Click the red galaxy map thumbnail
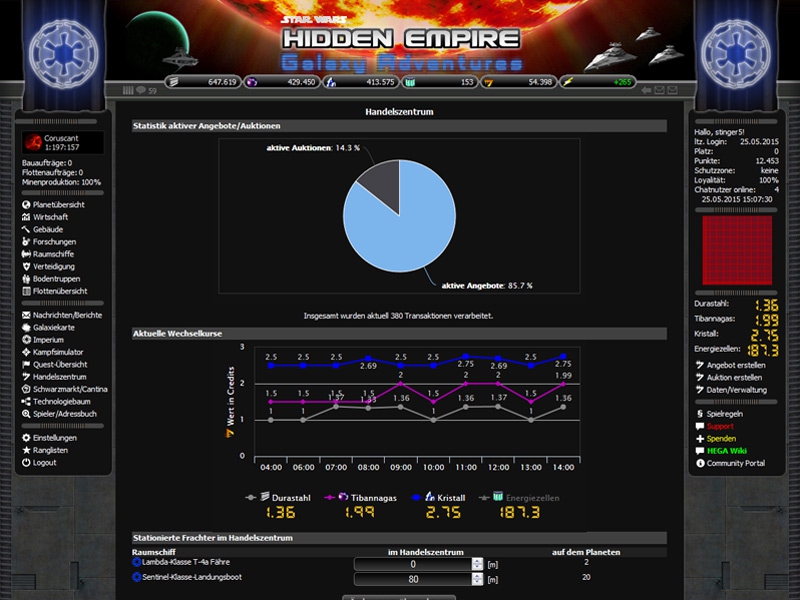Screen dimensions: 800x600 click(737, 250)
